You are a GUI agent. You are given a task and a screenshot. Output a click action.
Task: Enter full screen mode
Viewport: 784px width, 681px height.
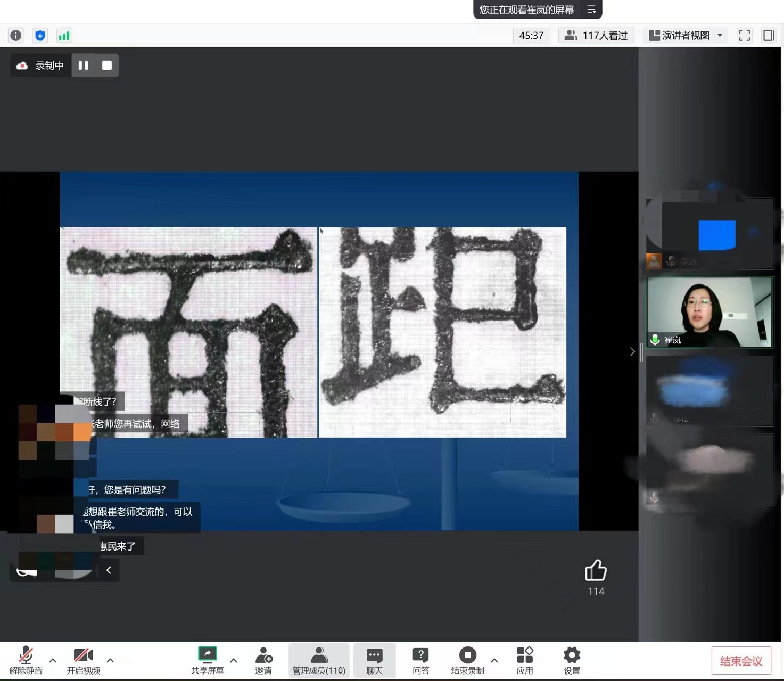click(x=745, y=36)
